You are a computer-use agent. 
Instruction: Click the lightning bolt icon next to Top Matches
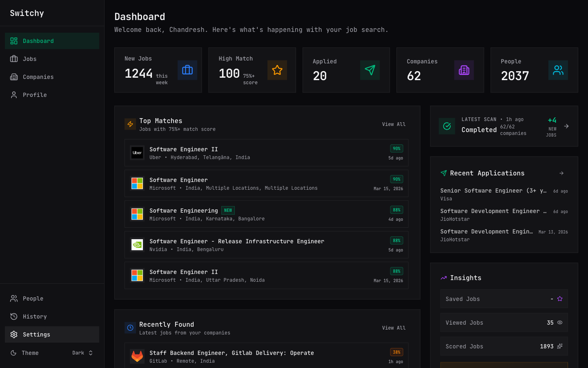tap(130, 124)
